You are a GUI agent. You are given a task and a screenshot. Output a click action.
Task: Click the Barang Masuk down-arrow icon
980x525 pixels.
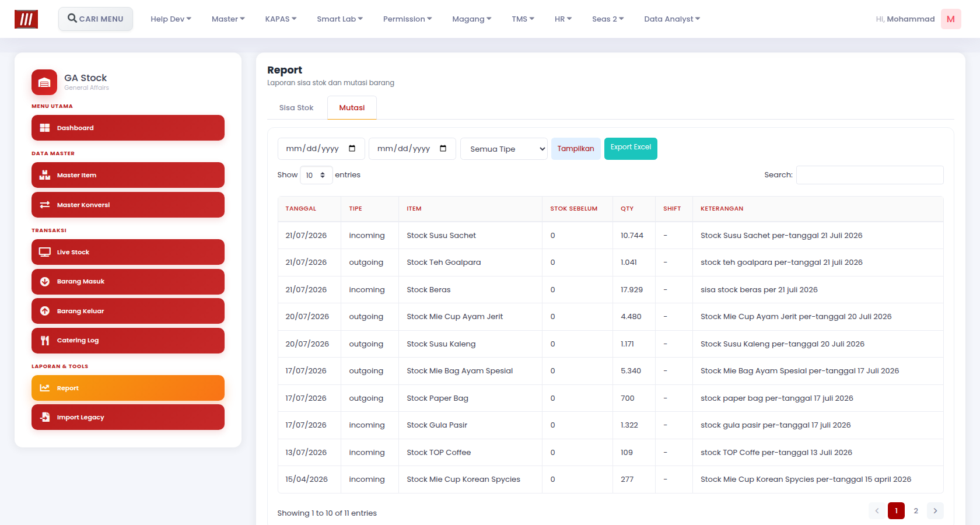(45, 282)
